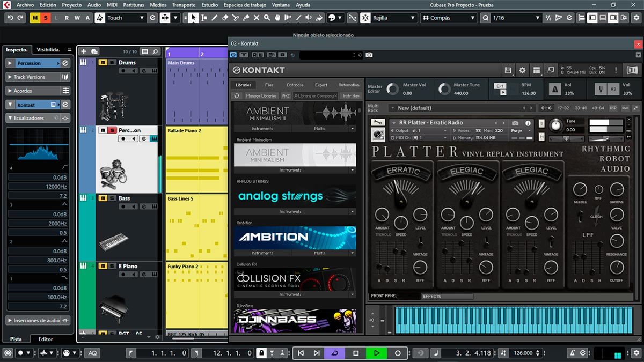644x362 pixels.
Task: Select the Erase tool in toolbar
Action: (225, 18)
